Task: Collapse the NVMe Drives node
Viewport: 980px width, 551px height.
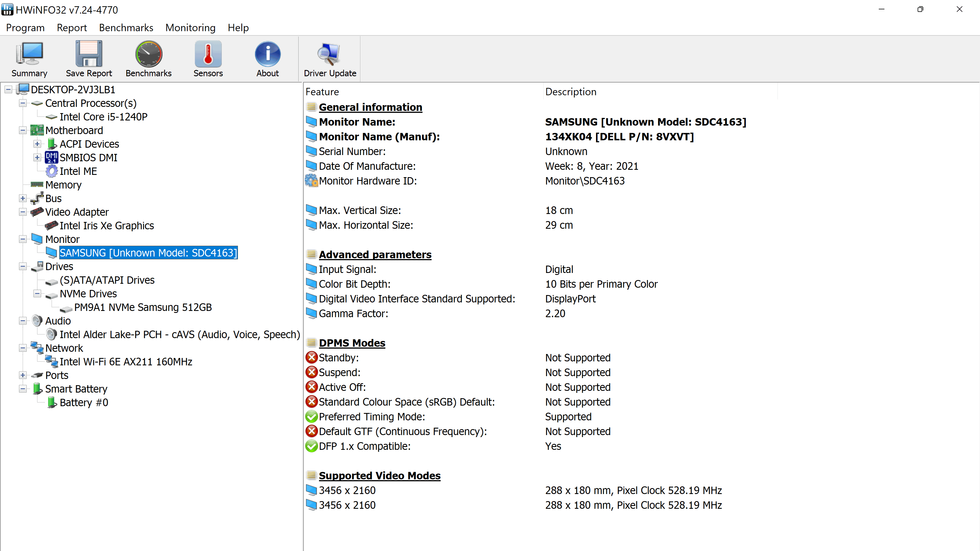Action: pos(37,294)
